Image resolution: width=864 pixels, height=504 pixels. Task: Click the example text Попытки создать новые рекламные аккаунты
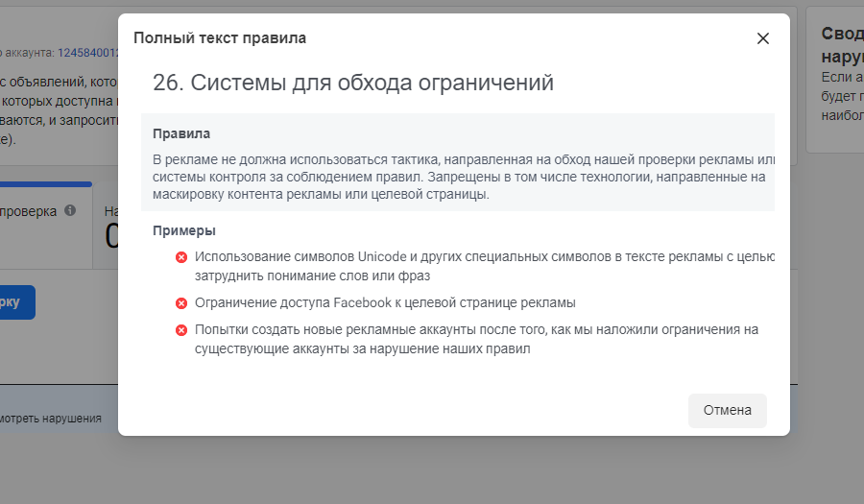click(476, 339)
